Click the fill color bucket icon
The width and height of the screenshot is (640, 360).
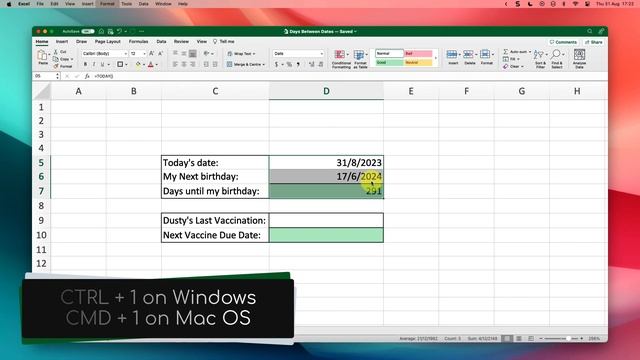pyautogui.click(x=138, y=64)
